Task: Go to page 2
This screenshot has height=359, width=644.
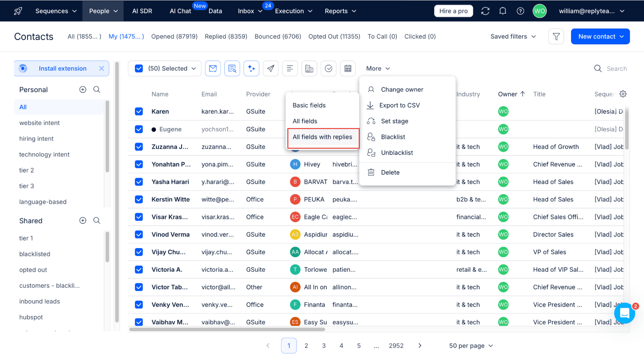Action: tap(306, 345)
